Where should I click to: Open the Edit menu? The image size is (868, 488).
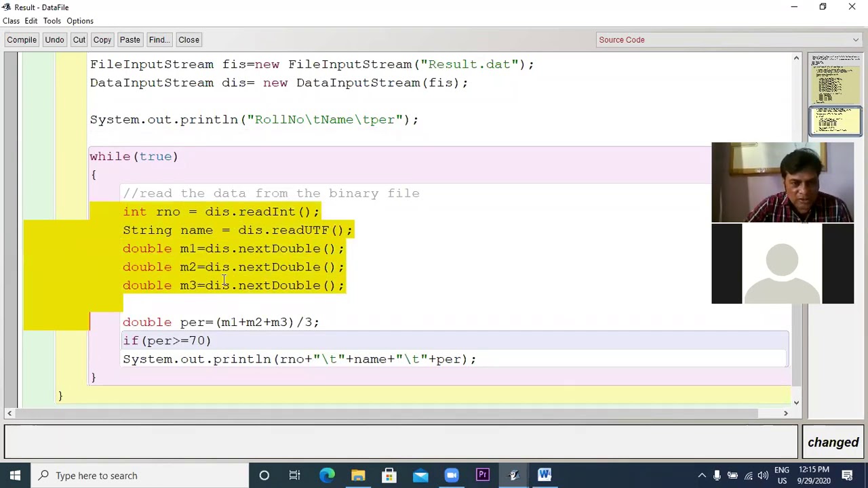tap(31, 21)
